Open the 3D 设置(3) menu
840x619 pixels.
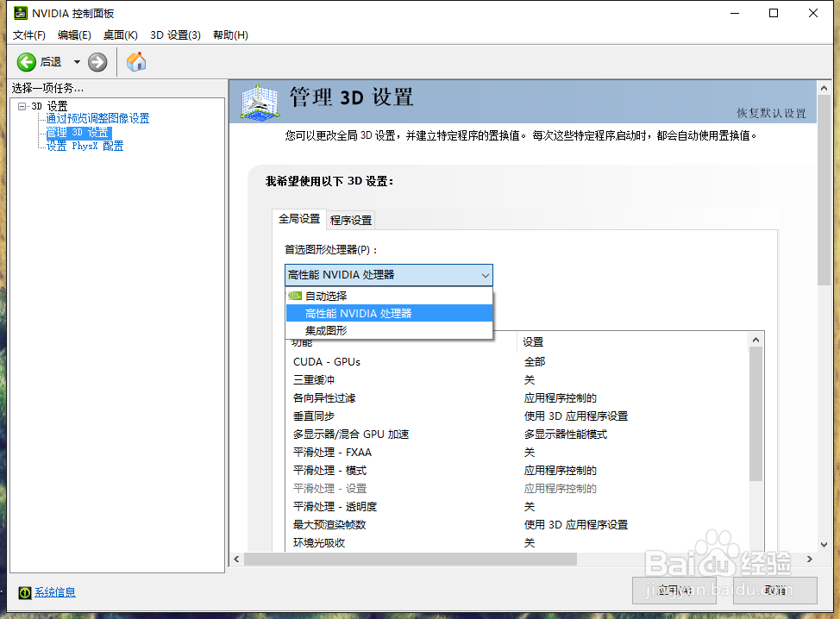click(175, 34)
